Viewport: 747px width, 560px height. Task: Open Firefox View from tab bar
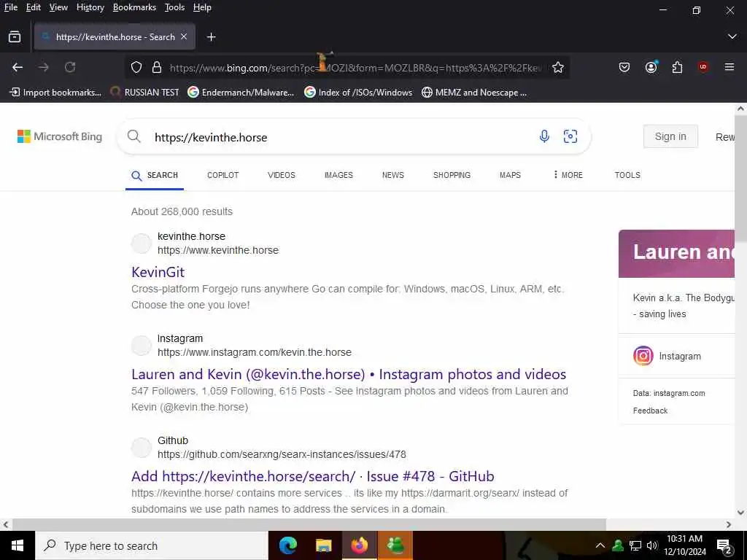tap(15, 36)
